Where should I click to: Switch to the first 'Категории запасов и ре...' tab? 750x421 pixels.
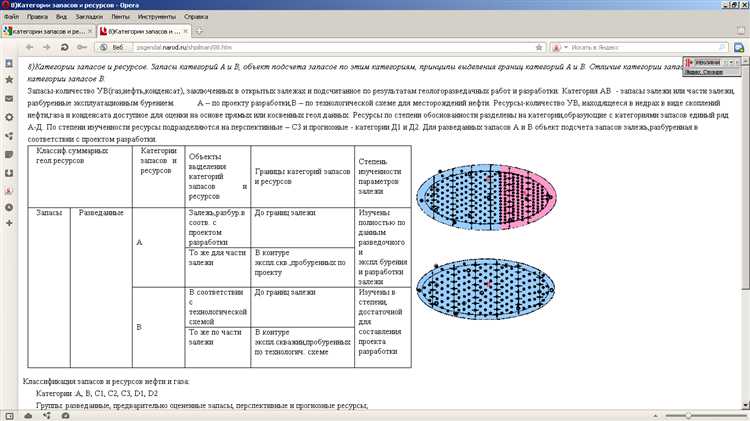47,32
